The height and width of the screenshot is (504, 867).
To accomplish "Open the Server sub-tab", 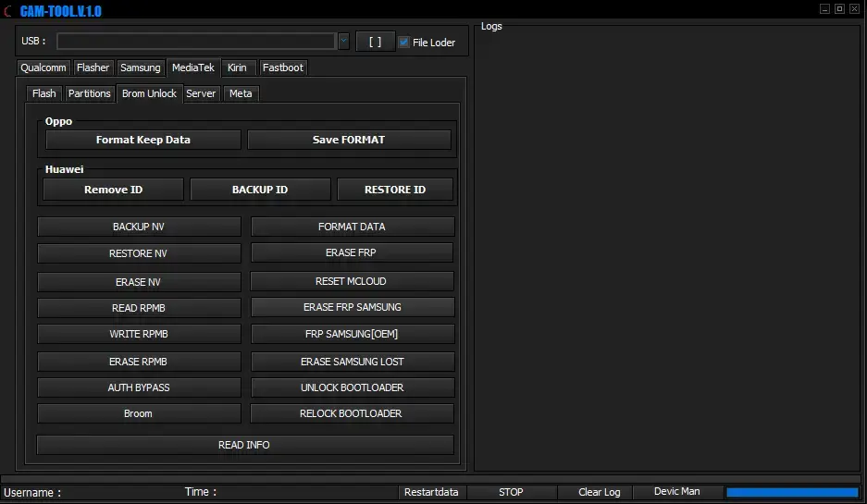I will tap(201, 93).
